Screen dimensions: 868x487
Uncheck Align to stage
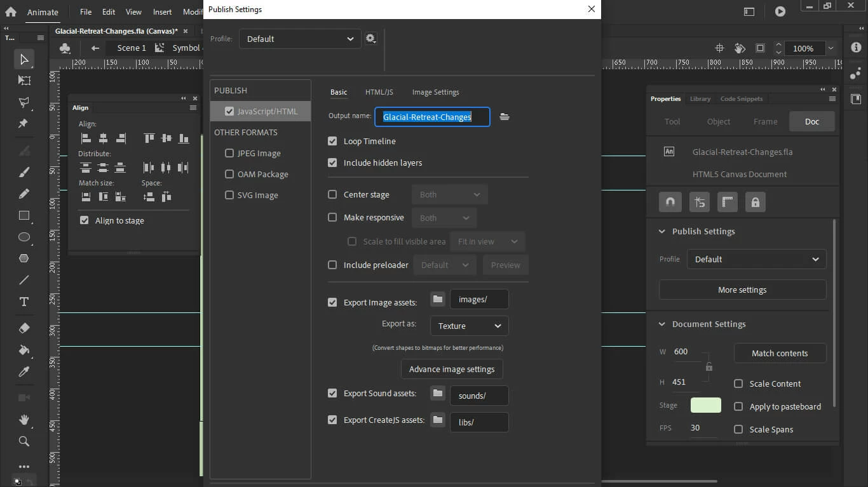click(84, 220)
